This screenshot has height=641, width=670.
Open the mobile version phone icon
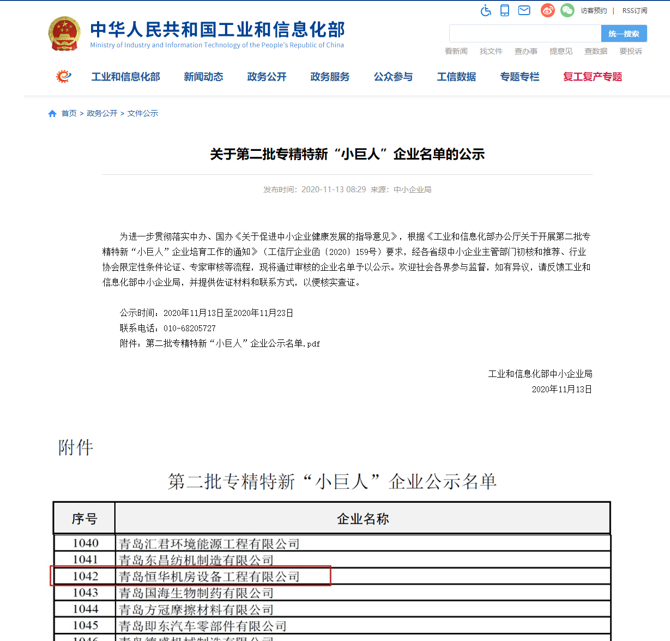tap(505, 11)
